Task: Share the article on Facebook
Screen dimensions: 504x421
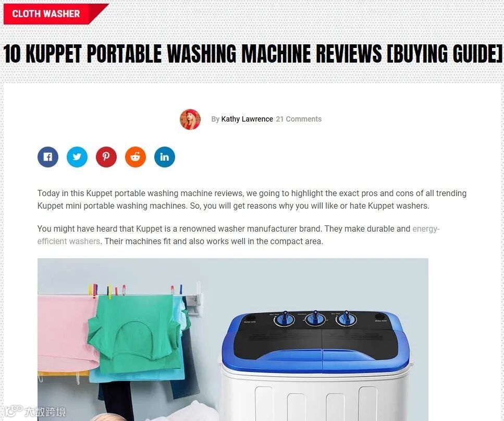Action: [48, 157]
